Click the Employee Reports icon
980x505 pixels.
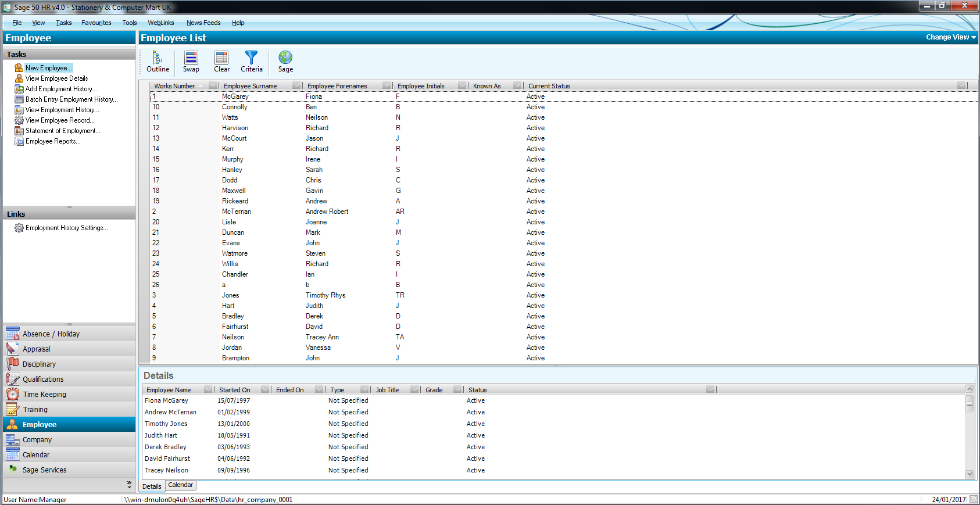(19, 141)
